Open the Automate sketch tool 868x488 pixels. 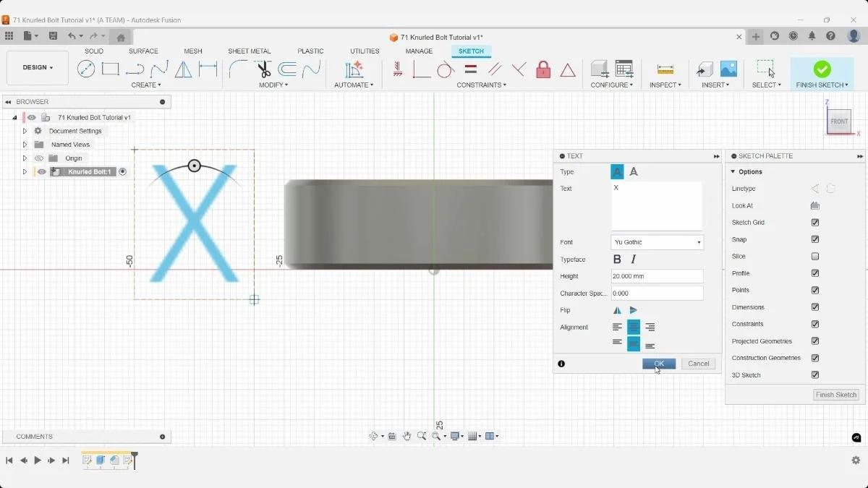pyautogui.click(x=354, y=69)
